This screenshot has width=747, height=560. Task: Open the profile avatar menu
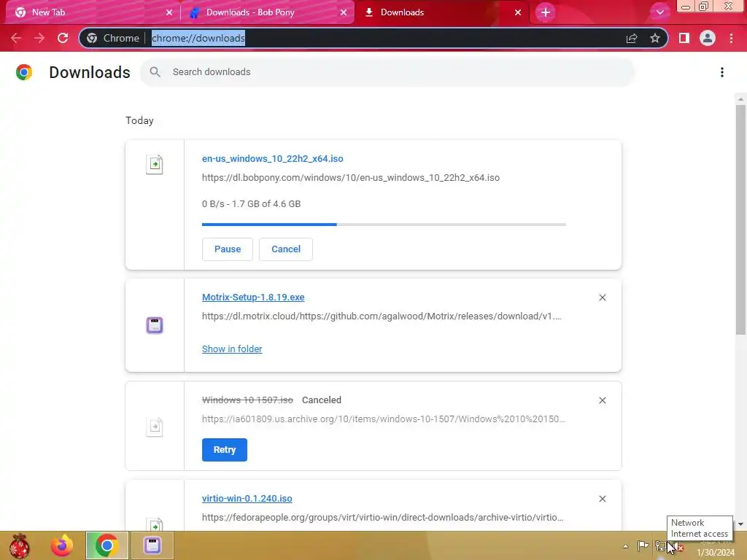708,38
